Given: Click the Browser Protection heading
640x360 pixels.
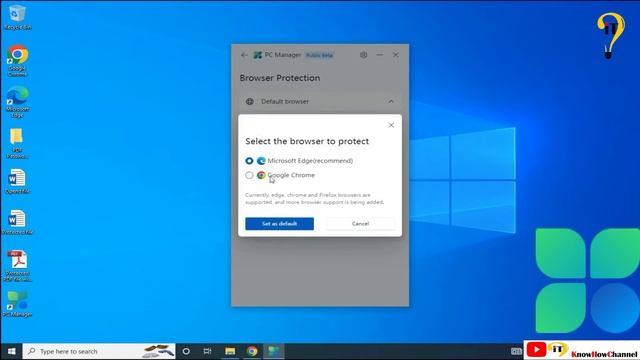Looking at the screenshot, I should [x=280, y=78].
